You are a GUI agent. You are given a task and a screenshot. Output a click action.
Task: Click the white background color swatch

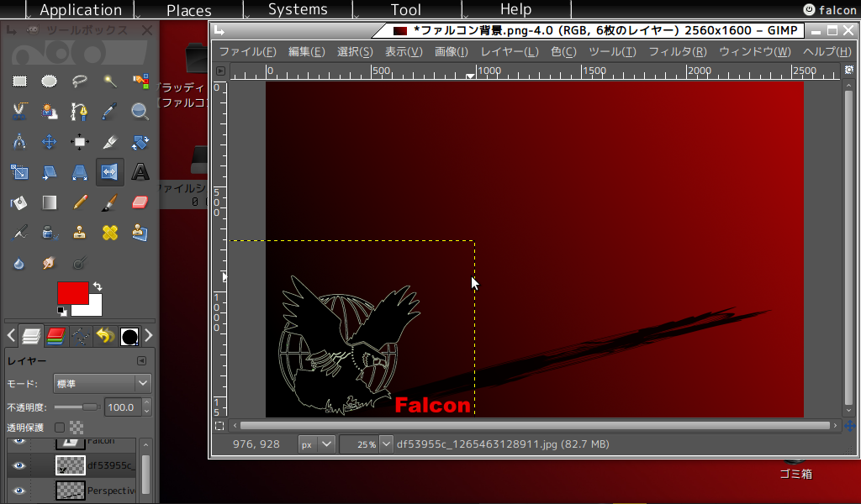[x=93, y=310]
